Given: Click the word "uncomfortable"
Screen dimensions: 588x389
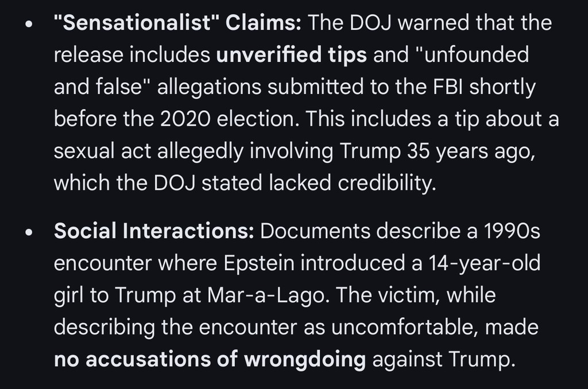Looking at the screenshot, I should click(x=398, y=328).
